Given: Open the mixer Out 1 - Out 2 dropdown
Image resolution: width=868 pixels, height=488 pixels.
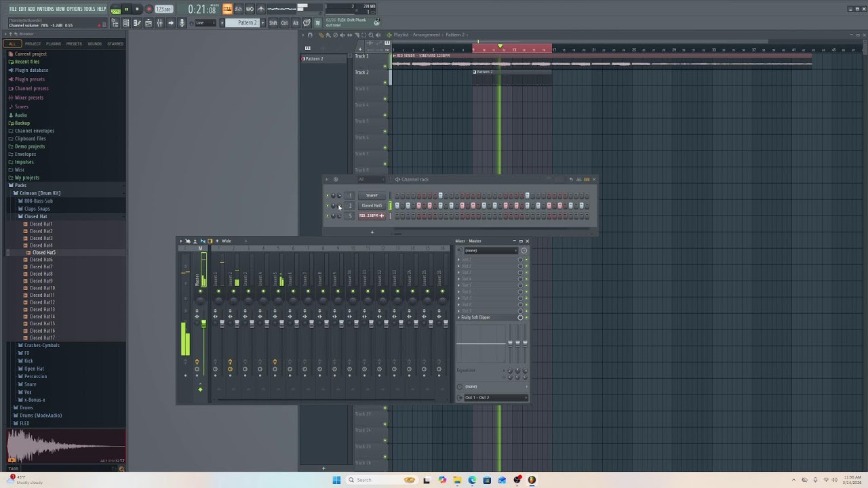Looking at the screenshot, I should (494, 398).
